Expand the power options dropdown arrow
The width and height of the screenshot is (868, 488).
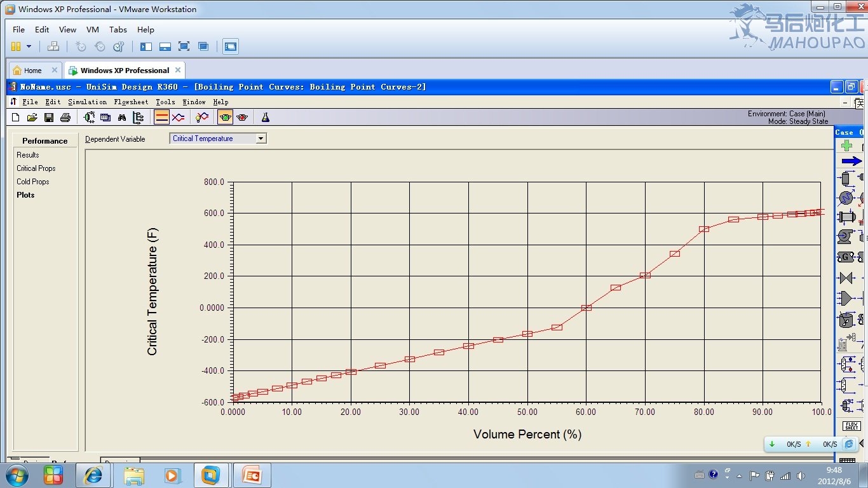pyautogui.click(x=29, y=46)
